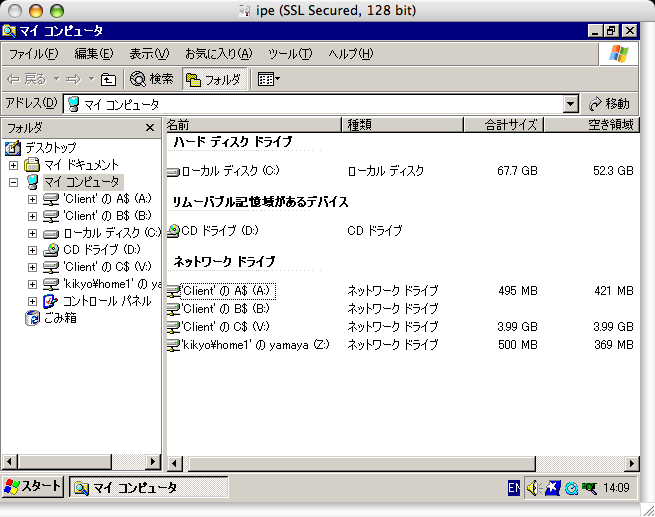The image size is (655, 517).
Task: Expand ローカル ディスク (C:) tree node
Action: point(32,233)
